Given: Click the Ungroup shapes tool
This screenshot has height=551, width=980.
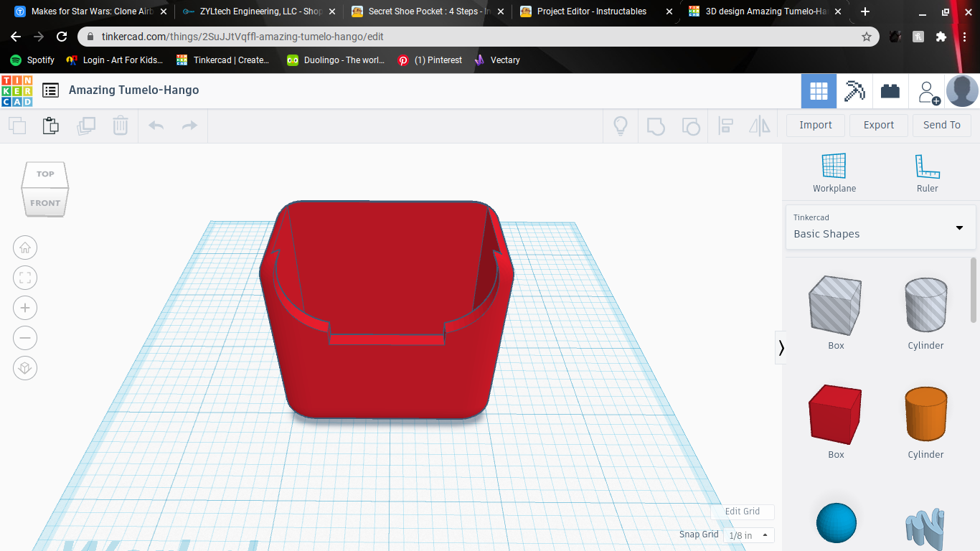Looking at the screenshot, I should [x=690, y=126].
